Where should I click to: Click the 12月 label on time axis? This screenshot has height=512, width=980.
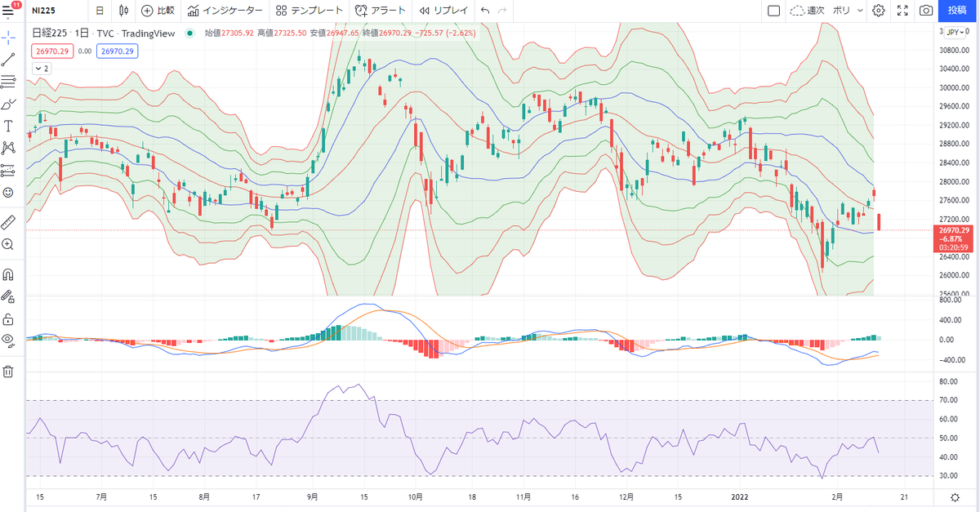pyautogui.click(x=626, y=496)
